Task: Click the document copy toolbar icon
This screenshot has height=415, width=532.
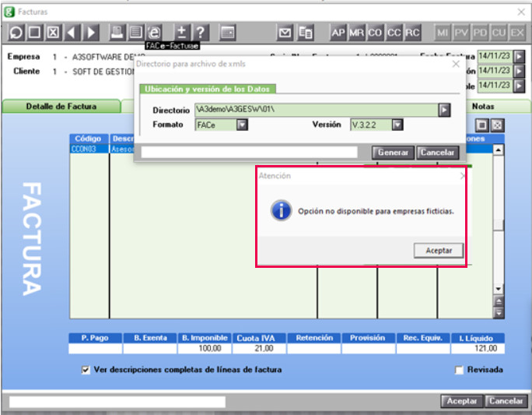Action: point(306,33)
